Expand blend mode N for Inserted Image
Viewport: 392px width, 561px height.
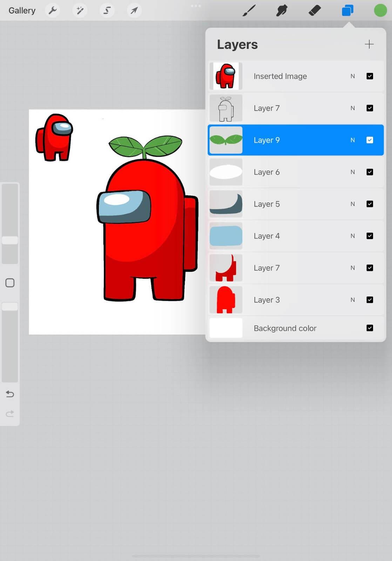pos(353,76)
